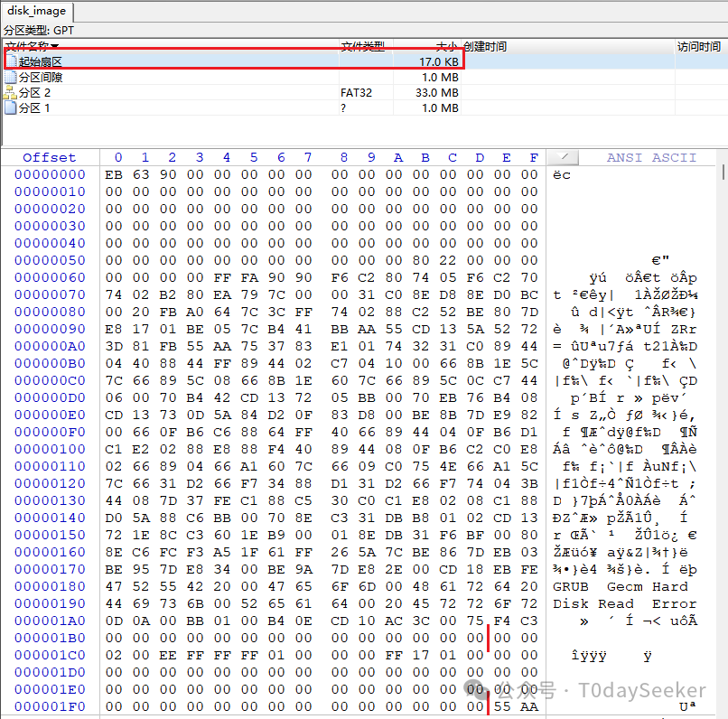Open the 分区 1 partition icon

tap(11, 107)
